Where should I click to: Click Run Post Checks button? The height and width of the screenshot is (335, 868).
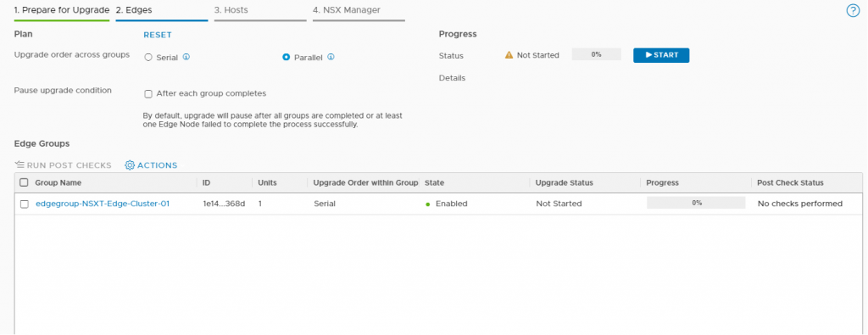coord(63,165)
